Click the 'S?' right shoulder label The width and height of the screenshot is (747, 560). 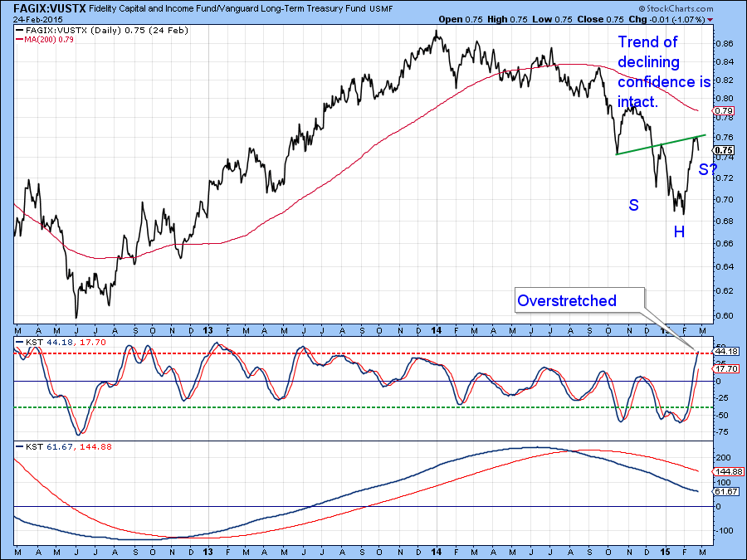(708, 169)
